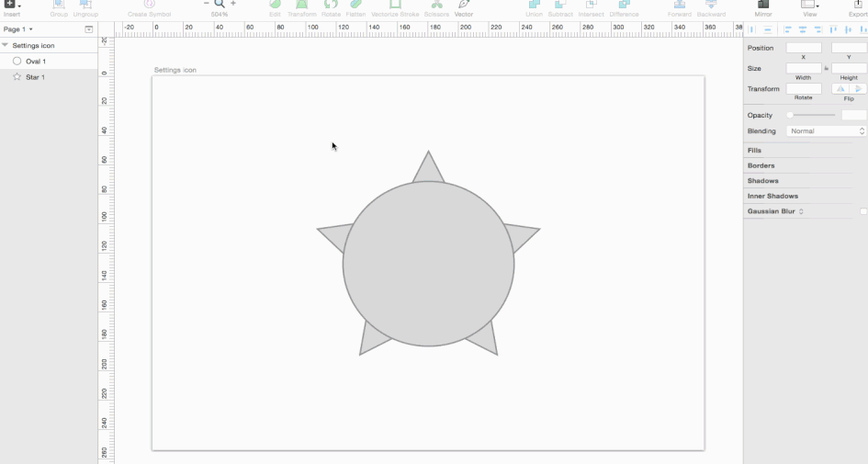Apply the Subtract boolean operation
868x464 pixels.
(x=560, y=5)
